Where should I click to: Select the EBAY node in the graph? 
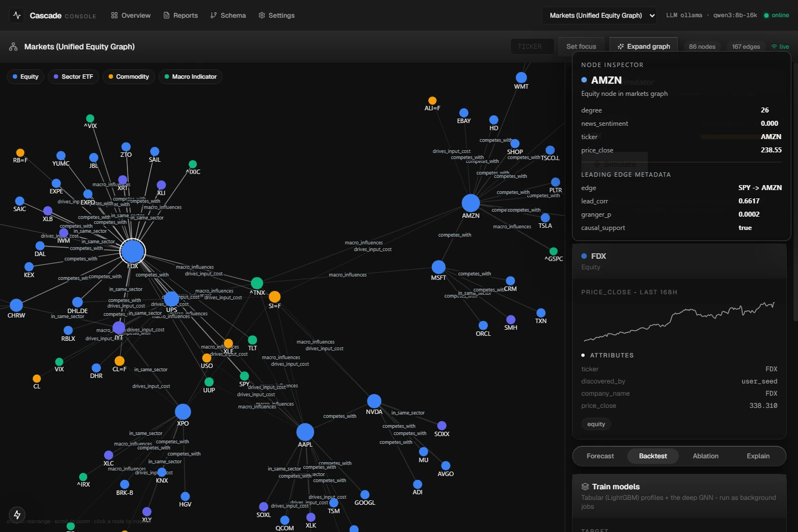click(464, 113)
